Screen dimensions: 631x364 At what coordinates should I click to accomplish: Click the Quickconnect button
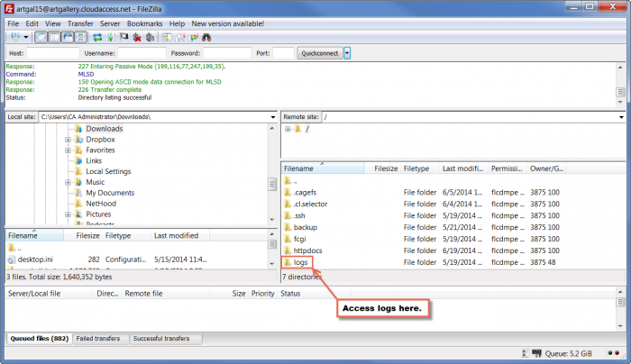pos(320,53)
